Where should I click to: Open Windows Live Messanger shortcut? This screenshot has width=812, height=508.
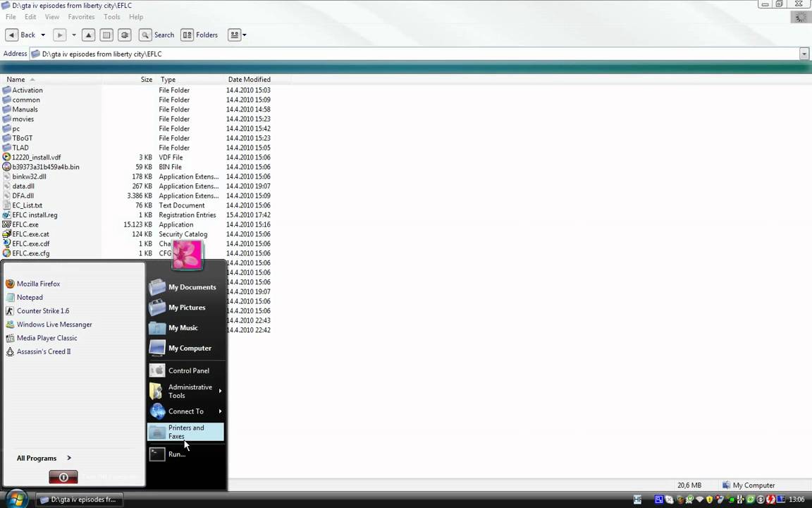coord(49,324)
